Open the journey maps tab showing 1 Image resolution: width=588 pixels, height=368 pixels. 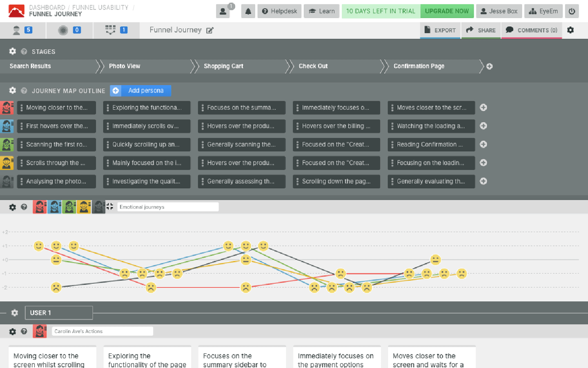pos(117,30)
